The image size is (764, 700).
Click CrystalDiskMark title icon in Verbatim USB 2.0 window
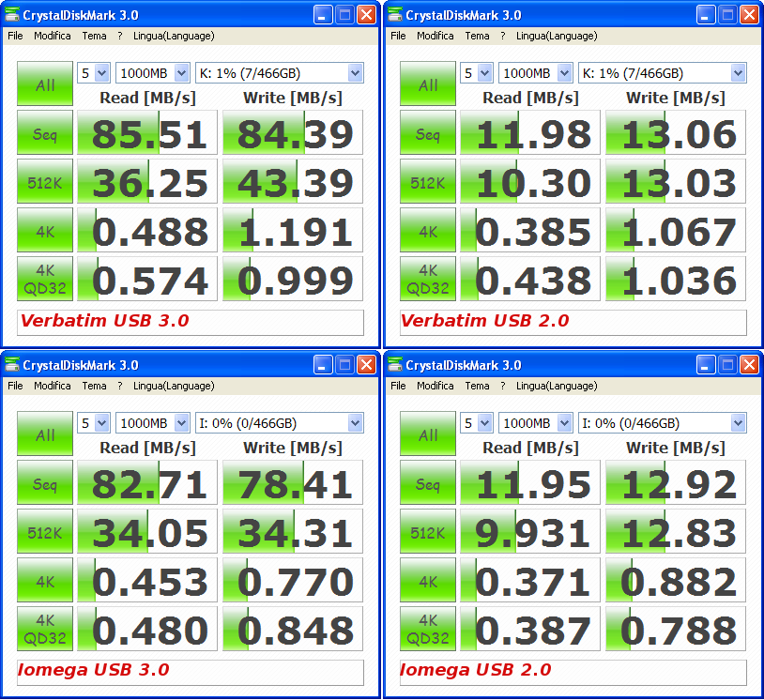tap(394, 15)
